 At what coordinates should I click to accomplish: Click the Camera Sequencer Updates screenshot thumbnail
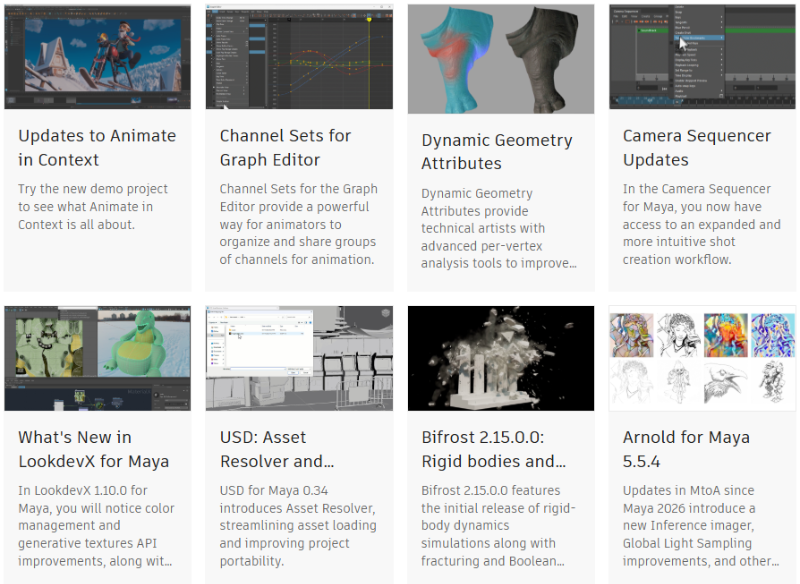(702, 57)
